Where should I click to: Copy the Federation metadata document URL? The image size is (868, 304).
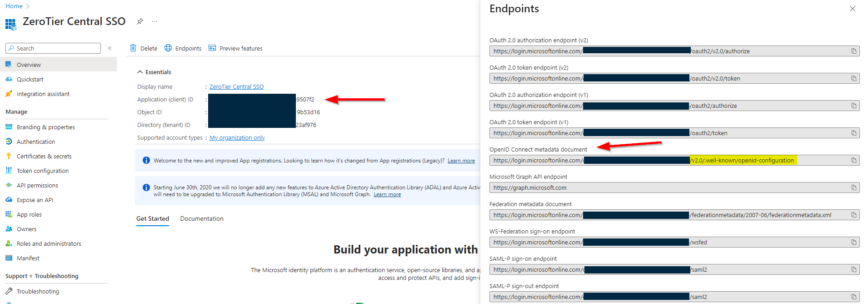point(854,215)
